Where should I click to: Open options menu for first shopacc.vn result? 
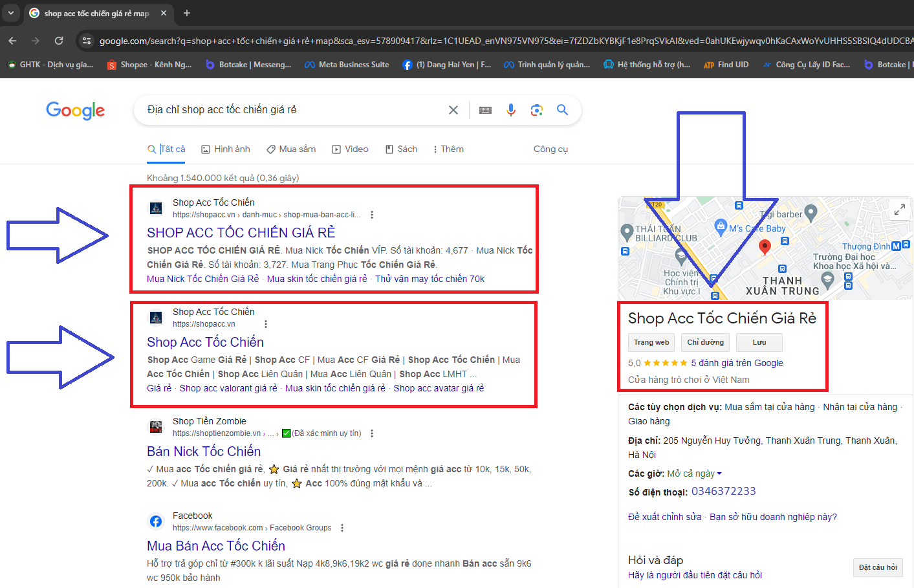372,215
